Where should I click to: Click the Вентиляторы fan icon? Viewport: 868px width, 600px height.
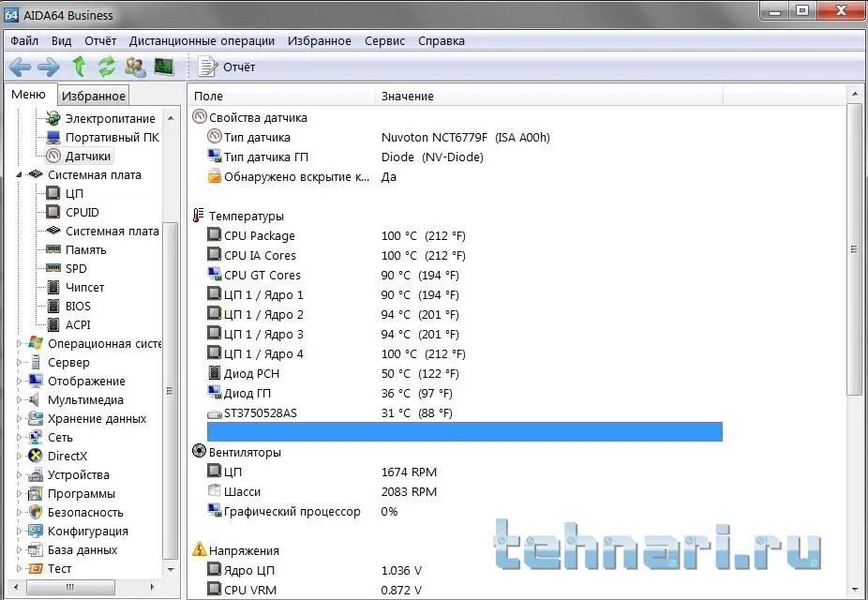(199, 451)
